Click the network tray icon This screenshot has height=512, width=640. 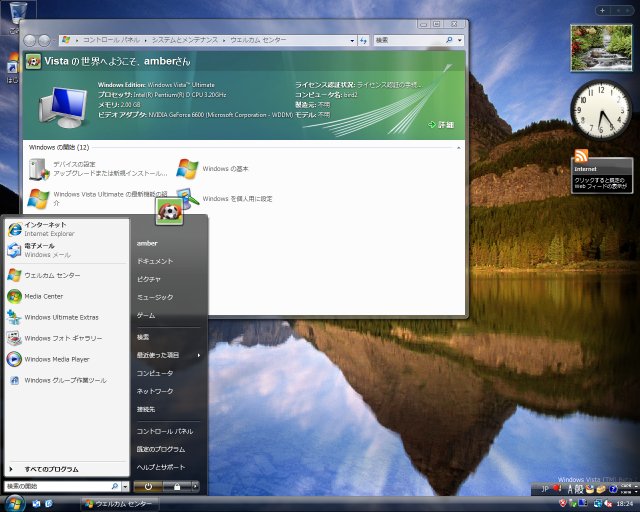598,504
